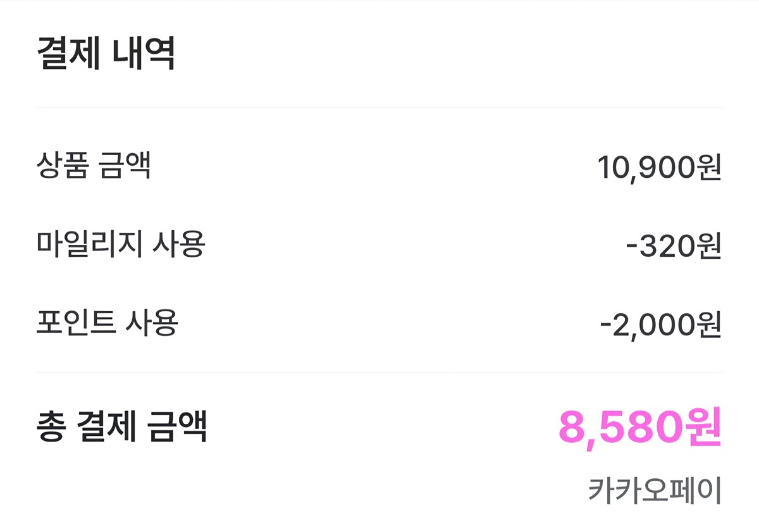This screenshot has width=759, height=532.
Task: Select the 마일리지 사용 row label
Action: click(120, 245)
